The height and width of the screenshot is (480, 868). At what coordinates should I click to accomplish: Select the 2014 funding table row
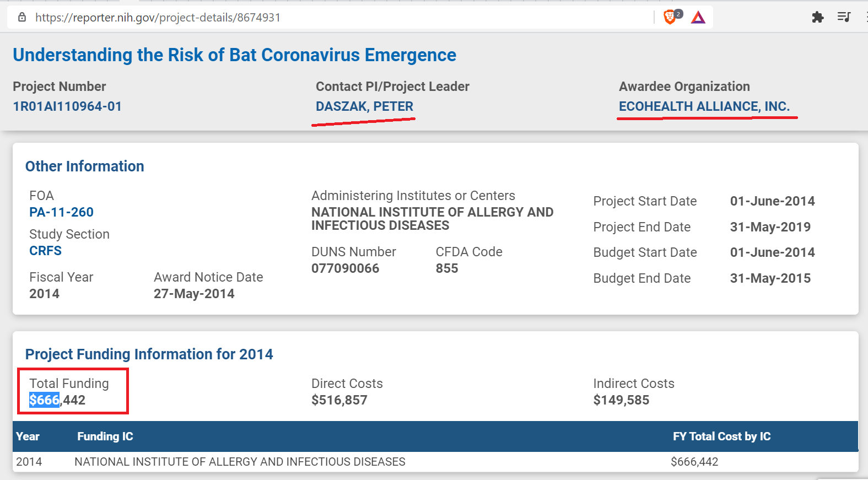click(x=239, y=462)
